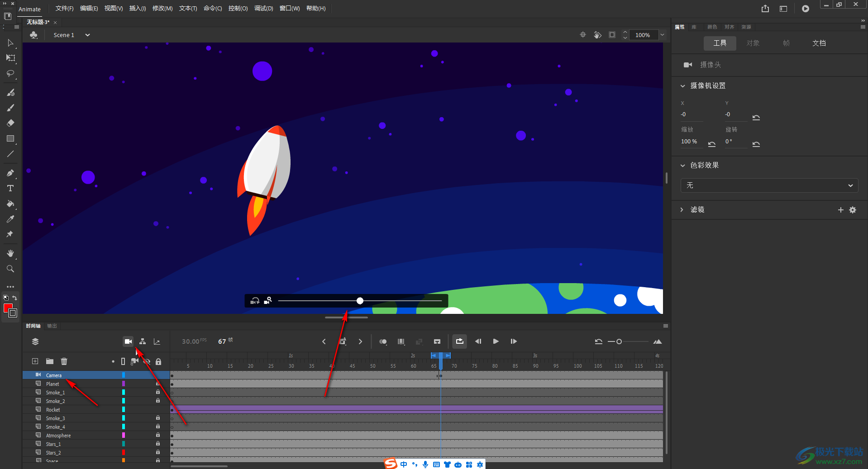This screenshot has width=868, height=469.
Task: Choose the Eraser tool
Action: pyautogui.click(x=10, y=123)
